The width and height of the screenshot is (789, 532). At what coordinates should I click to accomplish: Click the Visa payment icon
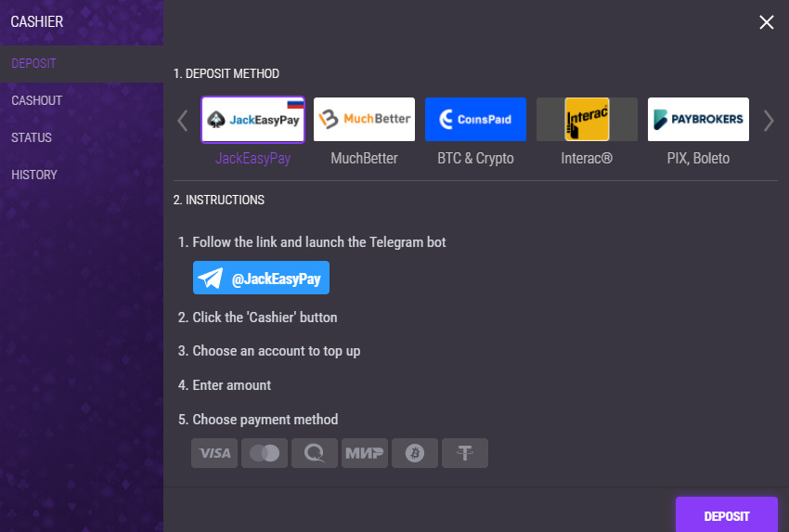pos(214,453)
